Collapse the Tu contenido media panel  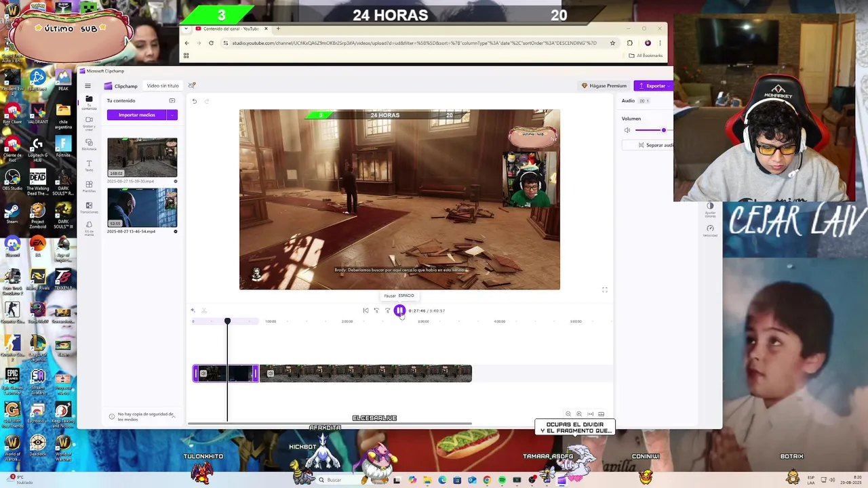(172, 101)
